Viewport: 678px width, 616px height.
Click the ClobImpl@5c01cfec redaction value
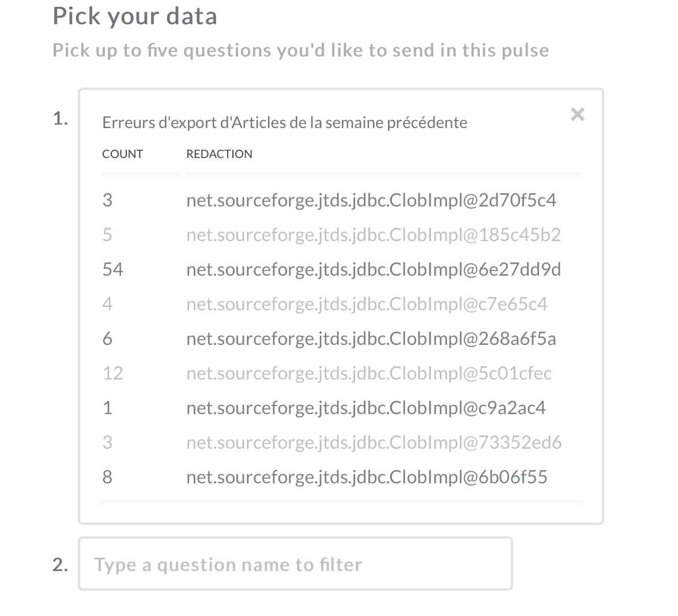tap(368, 373)
